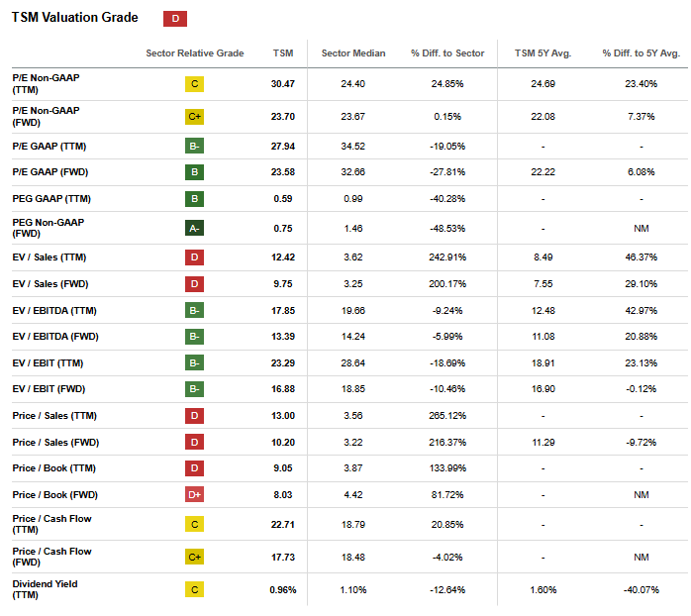Select the 30.47 TSM value for P/E Non-GAAP
This screenshot has width=691, height=616.
point(283,84)
